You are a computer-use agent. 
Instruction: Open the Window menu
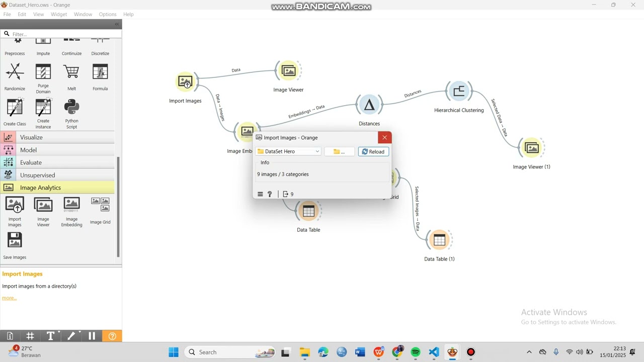(83, 14)
